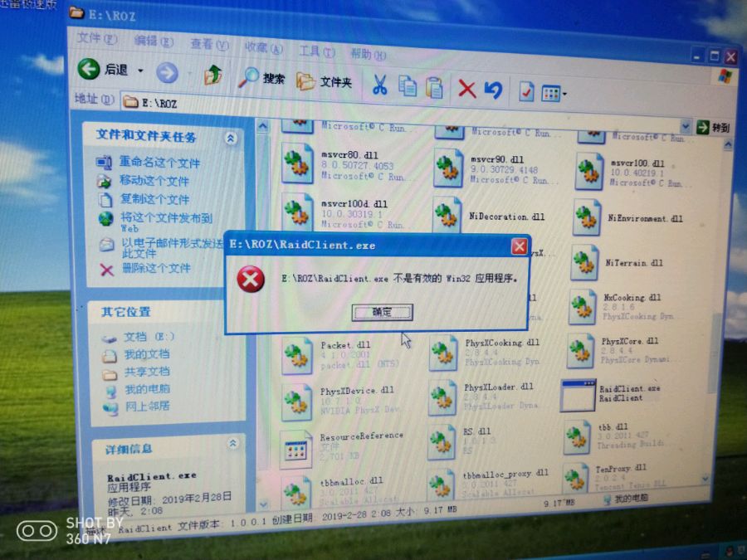Select the msvcr100d.dll file icon
Image resolution: width=747 pixels, height=560 pixels.
coord(297,213)
